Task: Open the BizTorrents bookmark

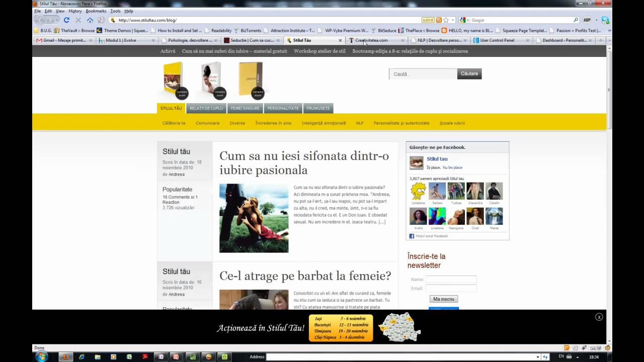Action: click(248, 31)
